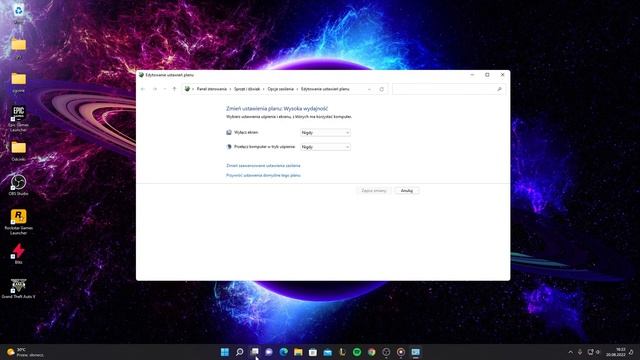
Task: Go up one level in Control Panel
Action: pos(174,89)
